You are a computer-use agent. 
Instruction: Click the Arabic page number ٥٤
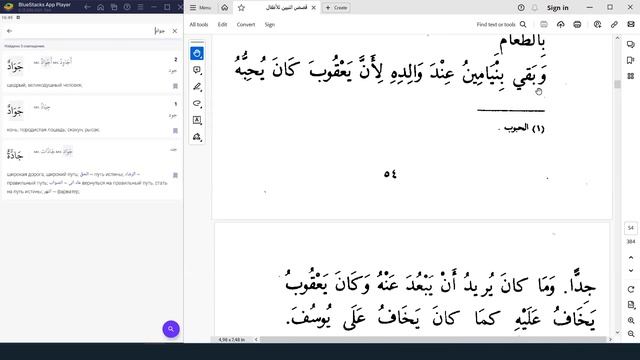pyautogui.click(x=390, y=174)
